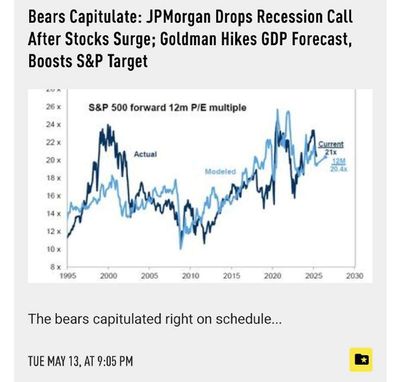The width and height of the screenshot is (400, 382).
Task: Save article with the yellow bookmark icon
Action: [361, 359]
